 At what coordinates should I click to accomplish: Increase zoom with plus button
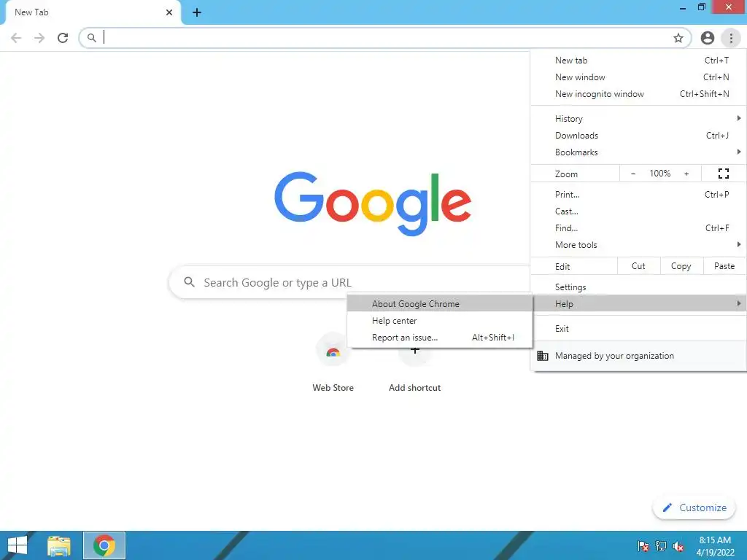686,174
